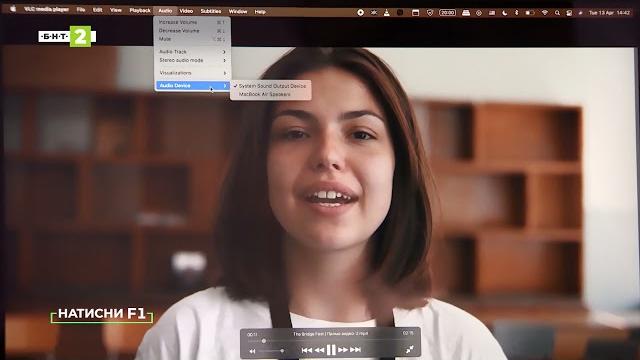Fast forward the video in controller
This screenshot has width=640, height=360.
coord(343,350)
